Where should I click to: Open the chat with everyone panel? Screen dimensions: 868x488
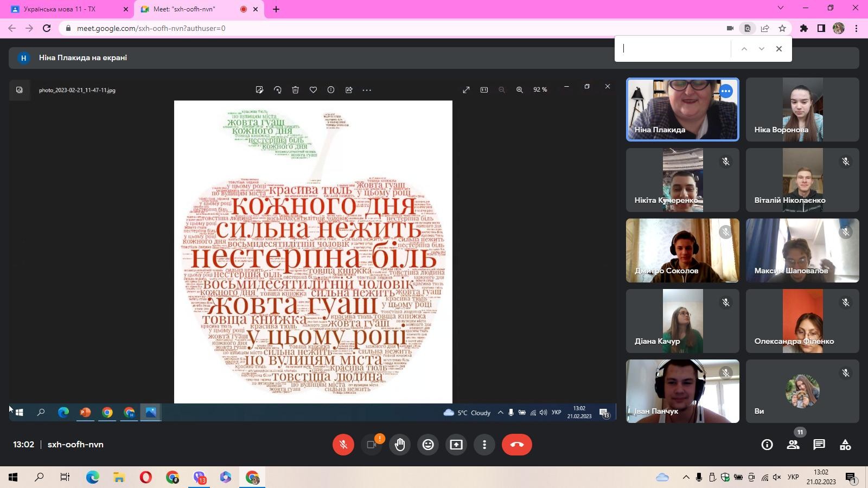pos(819,445)
